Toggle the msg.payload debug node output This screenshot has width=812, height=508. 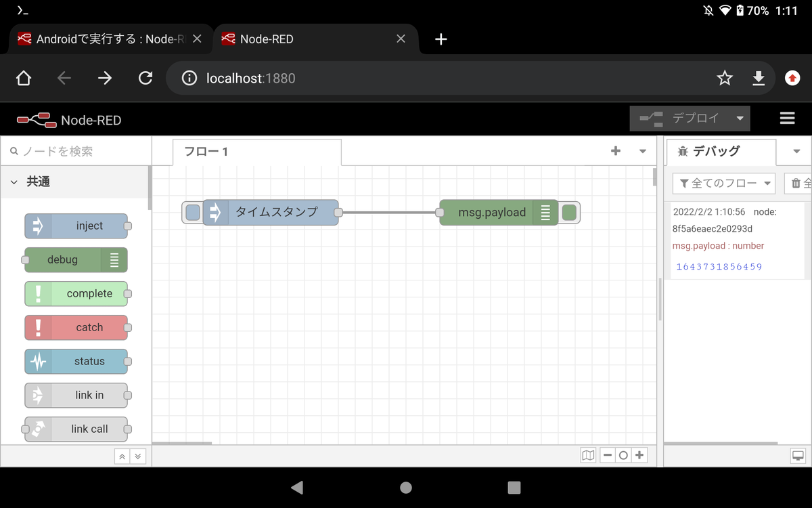(569, 212)
